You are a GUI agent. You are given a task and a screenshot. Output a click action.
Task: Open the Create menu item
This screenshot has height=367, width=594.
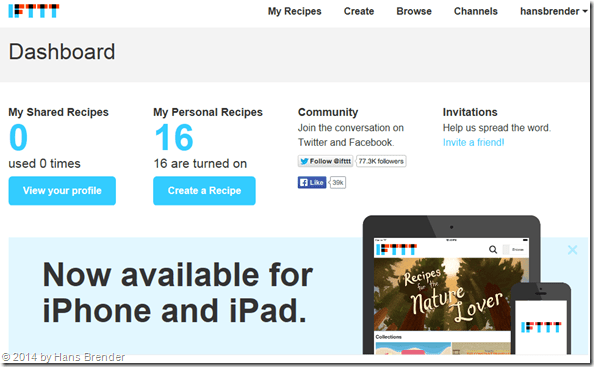point(359,11)
